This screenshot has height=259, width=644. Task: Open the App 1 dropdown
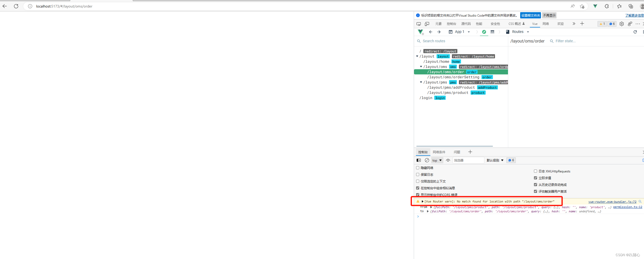[x=459, y=32]
